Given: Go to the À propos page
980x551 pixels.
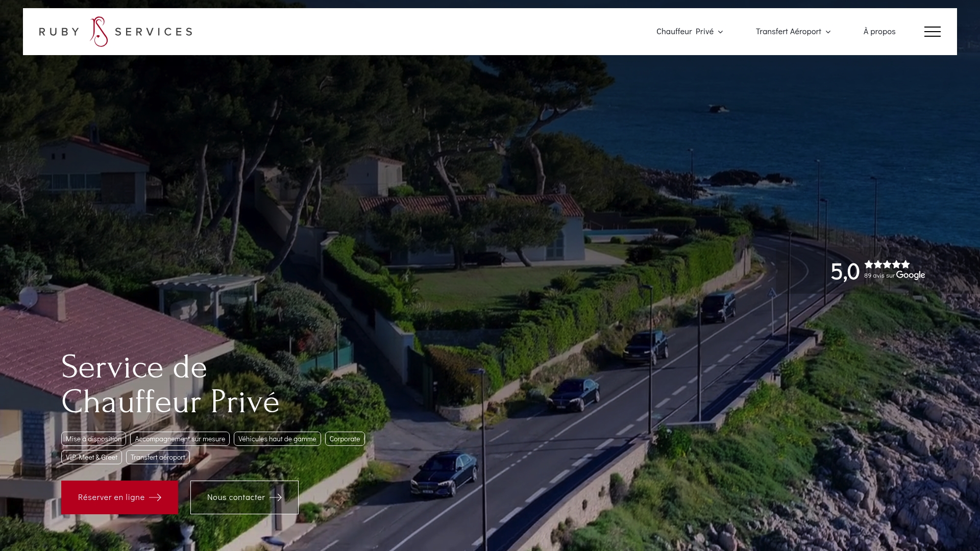Looking at the screenshot, I should (x=879, y=32).
